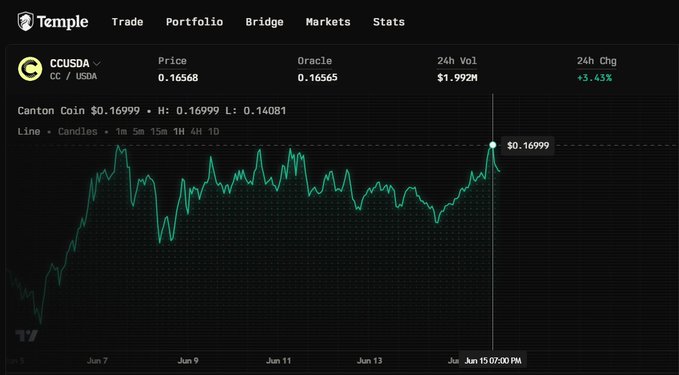
Task: Select the 5m timeframe
Action: click(x=138, y=131)
